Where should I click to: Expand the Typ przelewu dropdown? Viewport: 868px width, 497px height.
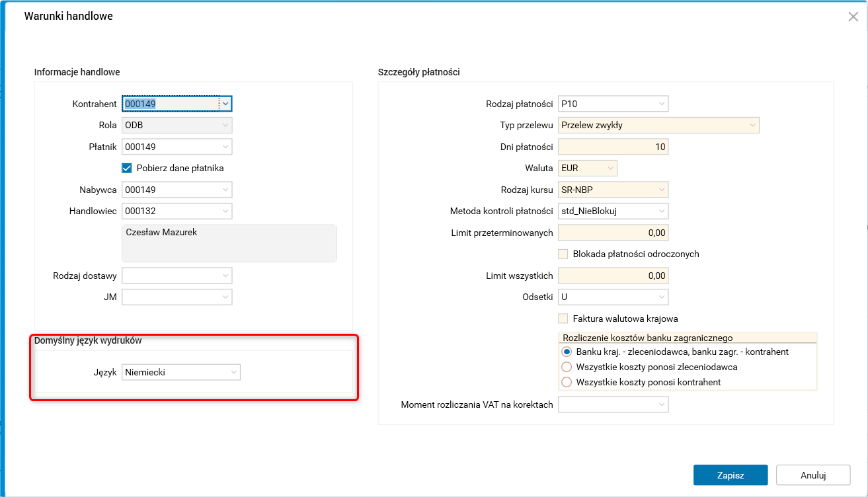[x=752, y=125]
